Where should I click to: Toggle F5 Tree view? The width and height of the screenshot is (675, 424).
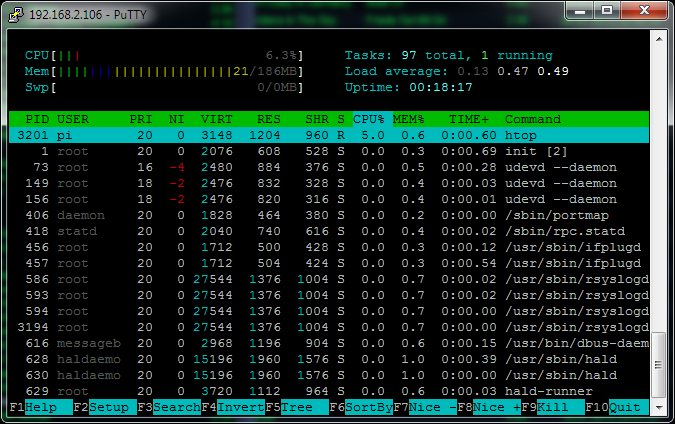(x=298, y=408)
